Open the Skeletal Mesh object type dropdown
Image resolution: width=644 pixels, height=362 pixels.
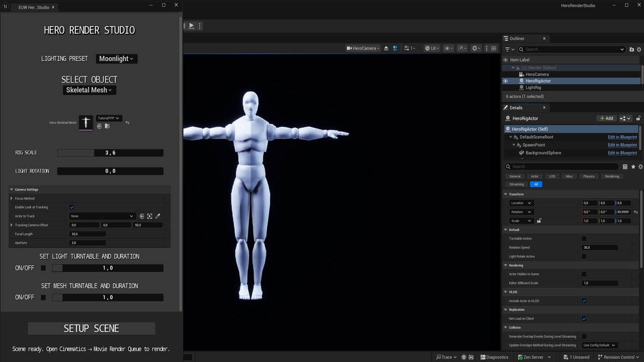click(x=90, y=90)
